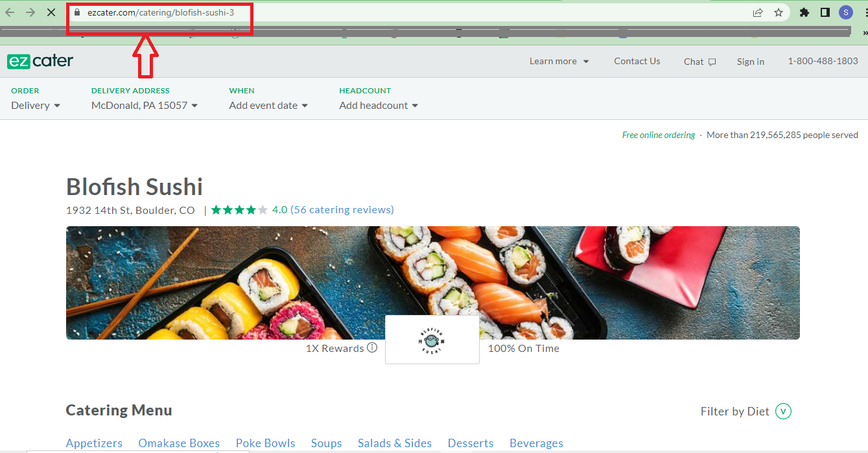Start a Chat session
Image resolution: width=868 pixels, height=453 pixels.
(699, 62)
